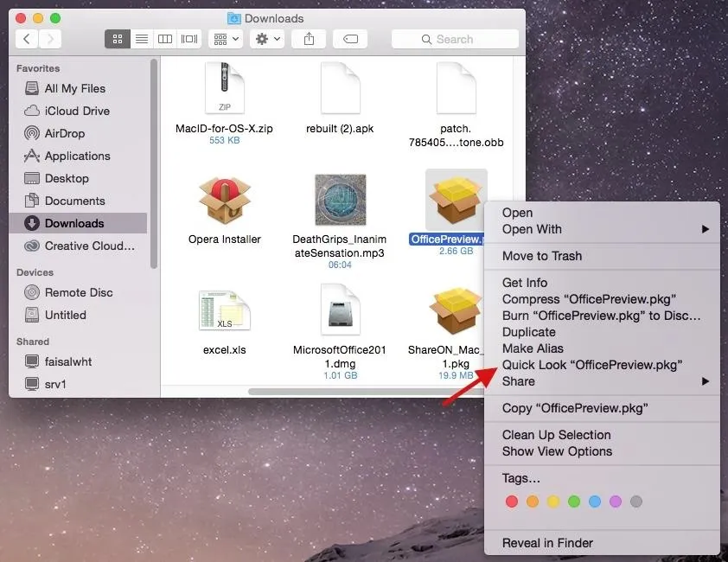Choose Get Info in context menu
Image resolution: width=728 pixels, height=562 pixels.
coord(602,283)
